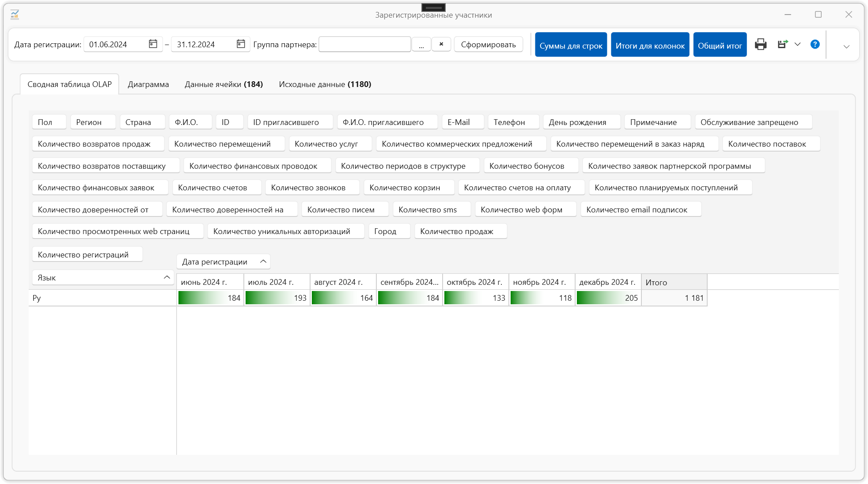Toggle "Суммы для строк" button
The height and width of the screenshot is (484, 868).
(571, 45)
